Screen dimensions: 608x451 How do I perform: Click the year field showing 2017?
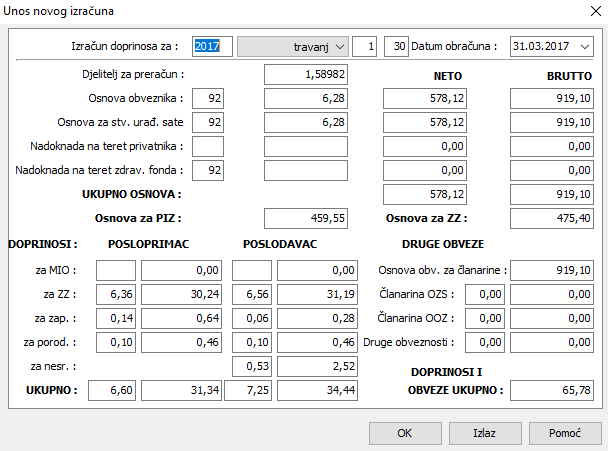coord(212,47)
